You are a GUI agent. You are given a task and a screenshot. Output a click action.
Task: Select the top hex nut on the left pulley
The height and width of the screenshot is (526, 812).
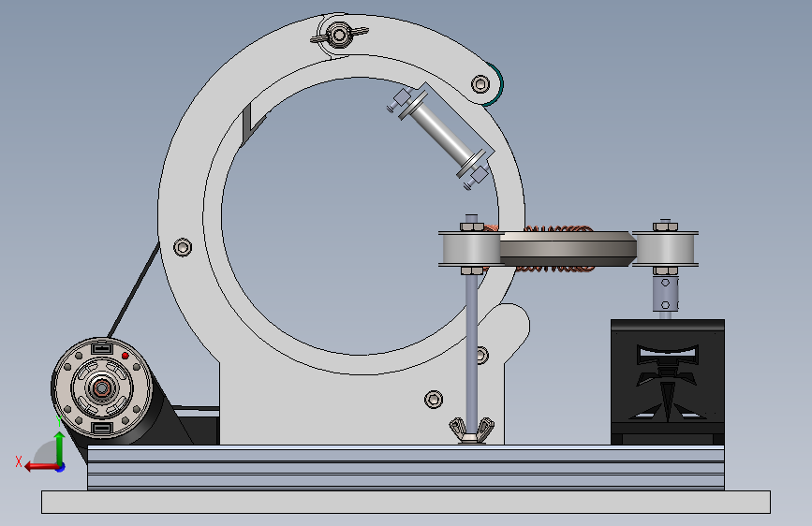471,226
